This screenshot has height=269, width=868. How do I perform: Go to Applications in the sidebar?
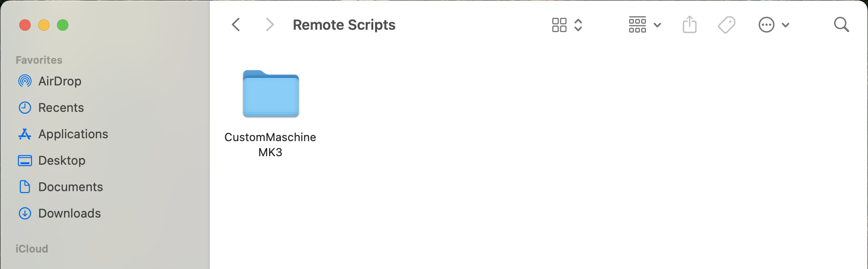[73, 134]
